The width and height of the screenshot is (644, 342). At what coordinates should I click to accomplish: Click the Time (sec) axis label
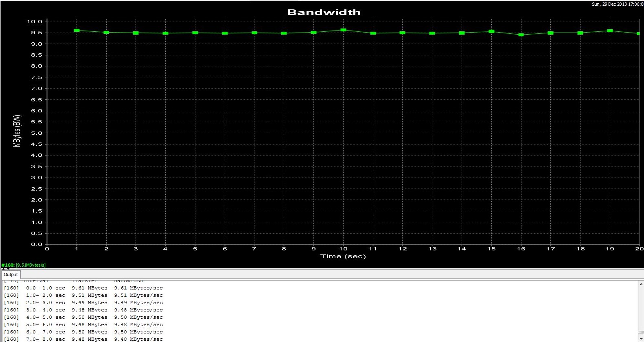click(x=343, y=256)
